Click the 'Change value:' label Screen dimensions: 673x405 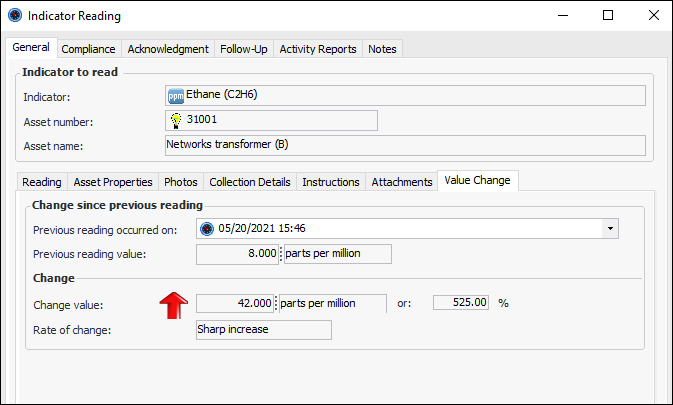[68, 305]
